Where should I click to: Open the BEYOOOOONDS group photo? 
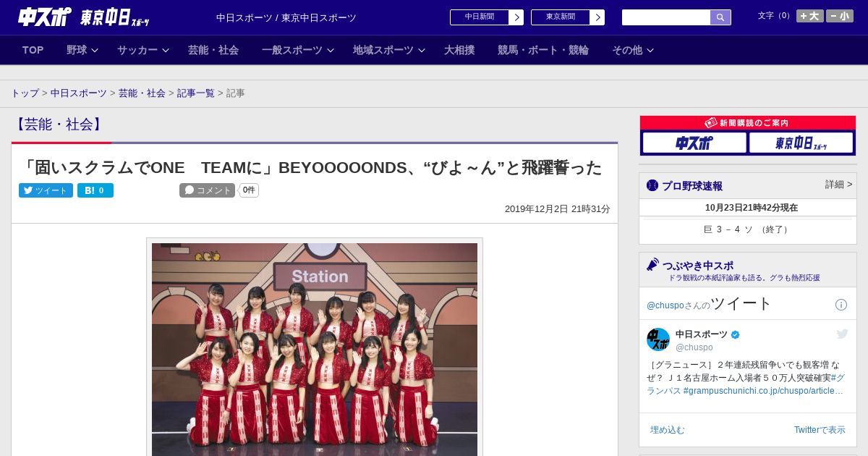(x=315, y=349)
